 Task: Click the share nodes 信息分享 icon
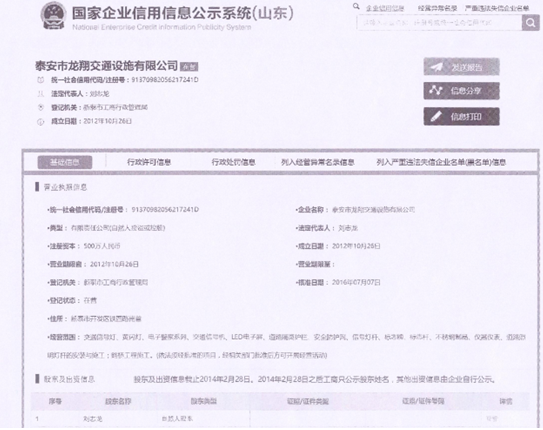click(x=436, y=91)
